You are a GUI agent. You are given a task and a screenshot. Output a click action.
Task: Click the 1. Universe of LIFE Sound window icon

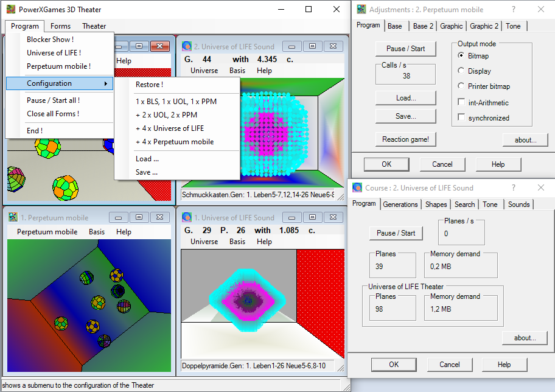click(x=187, y=217)
